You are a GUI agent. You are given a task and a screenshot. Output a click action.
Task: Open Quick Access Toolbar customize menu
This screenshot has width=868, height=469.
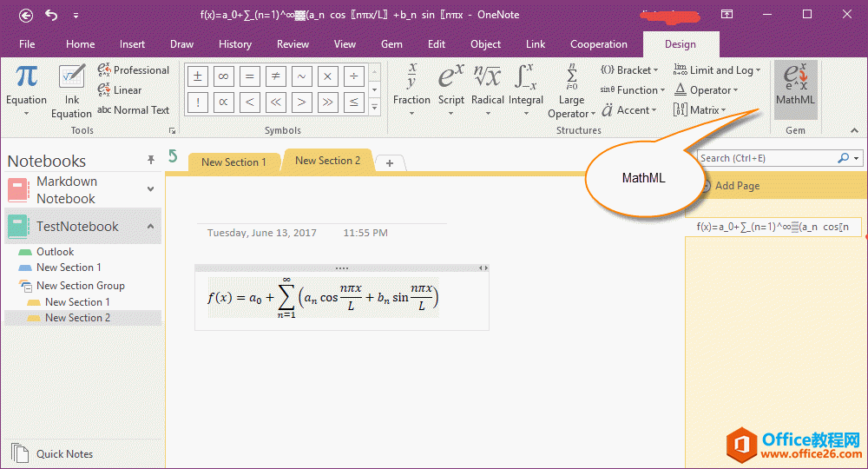[x=76, y=16]
